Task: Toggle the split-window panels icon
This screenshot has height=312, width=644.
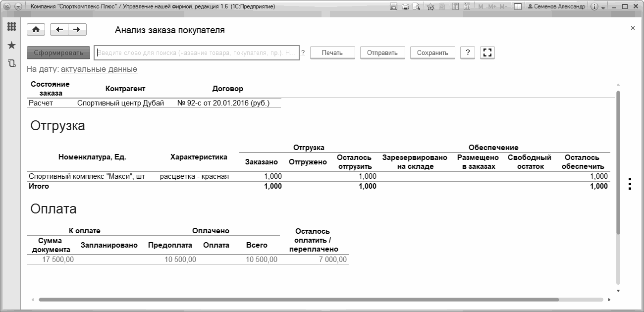Action: pyautogui.click(x=518, y=7)
